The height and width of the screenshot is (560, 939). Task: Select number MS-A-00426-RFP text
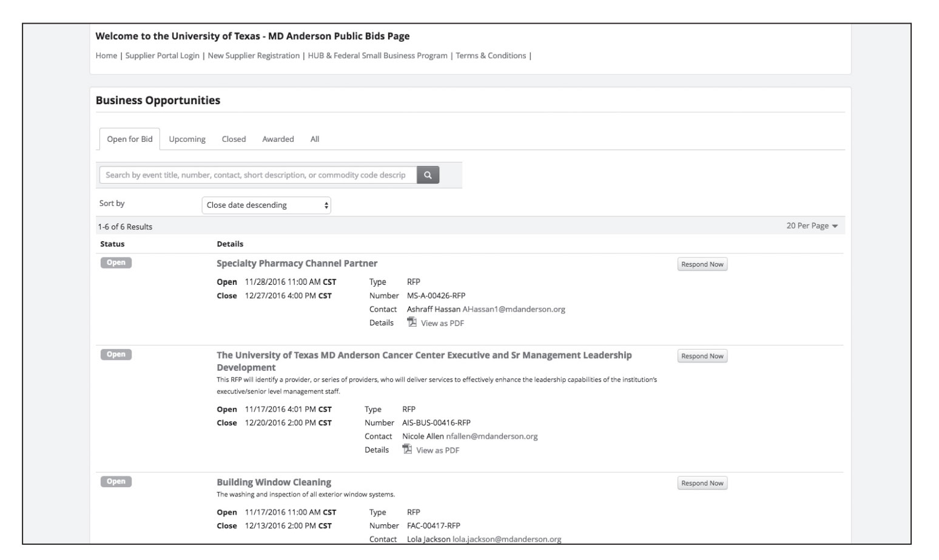point(436,296)
